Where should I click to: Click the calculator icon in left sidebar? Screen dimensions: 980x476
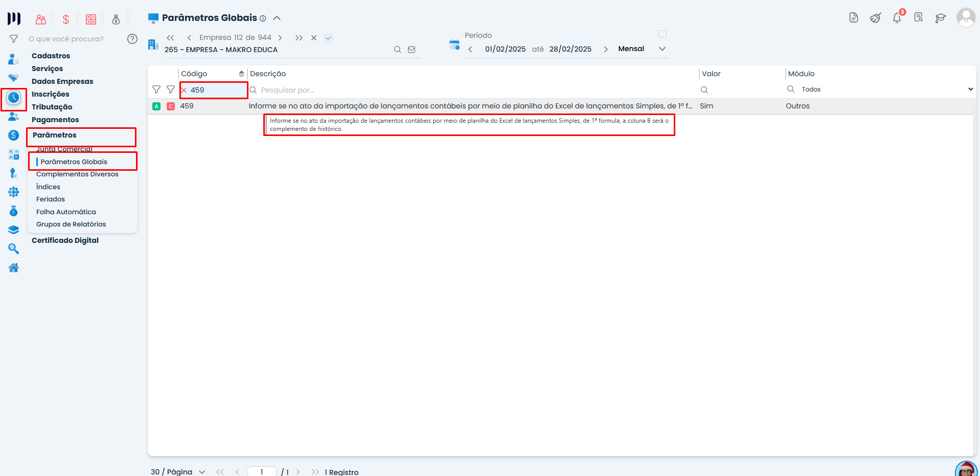13,154
